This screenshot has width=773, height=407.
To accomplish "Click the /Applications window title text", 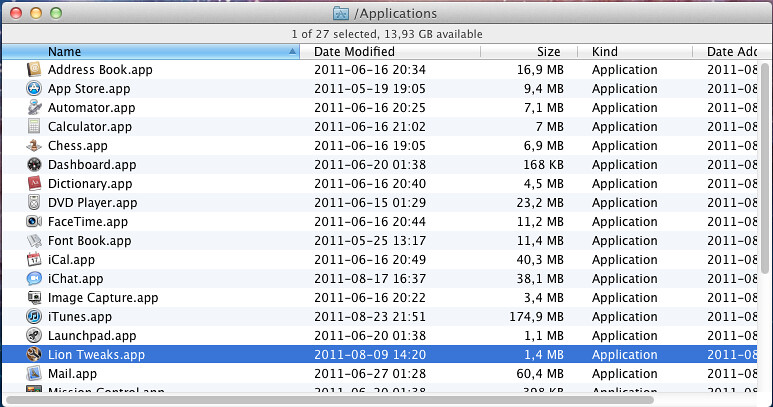I will [395, 13].
